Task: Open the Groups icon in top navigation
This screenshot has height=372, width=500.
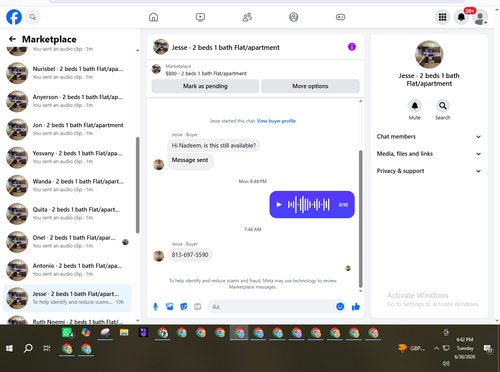Action: click(294, 17)
